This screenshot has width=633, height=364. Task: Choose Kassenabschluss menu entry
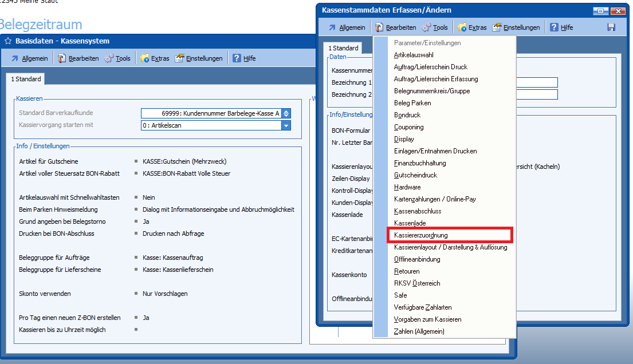tap(418, 211)
